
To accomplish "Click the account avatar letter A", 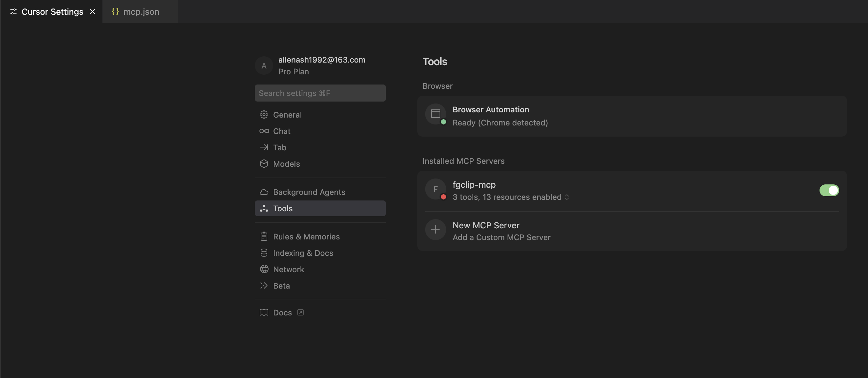I will click(264, 66).
